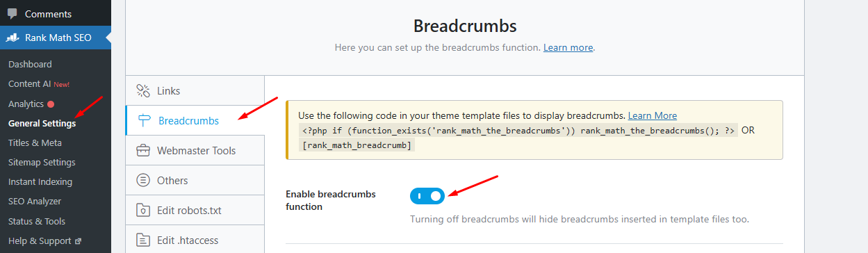
Task: Click the Rank Math SEO logo icon
Action: click(13, 38)
